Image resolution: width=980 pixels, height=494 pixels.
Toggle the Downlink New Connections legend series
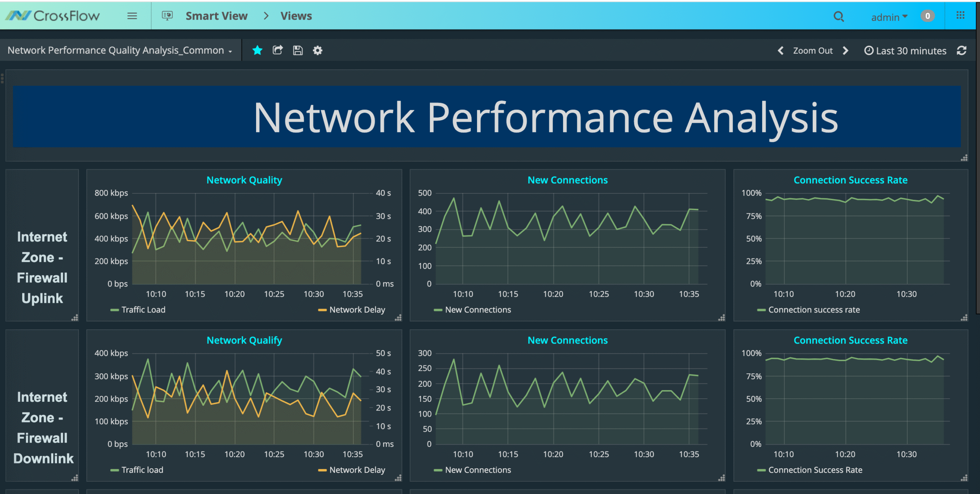tap(477, 470)
